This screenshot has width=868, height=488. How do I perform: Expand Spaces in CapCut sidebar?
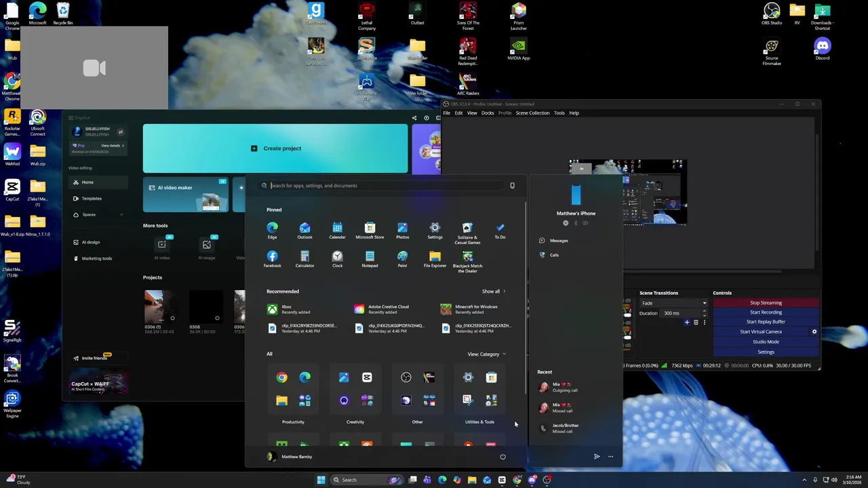click(98, 215)
